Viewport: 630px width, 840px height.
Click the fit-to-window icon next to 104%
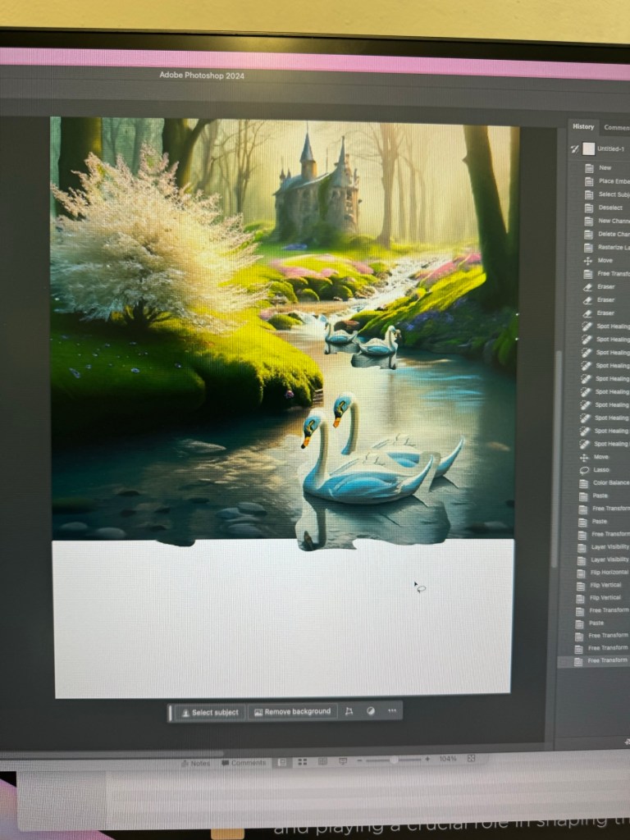click(471, 760)
